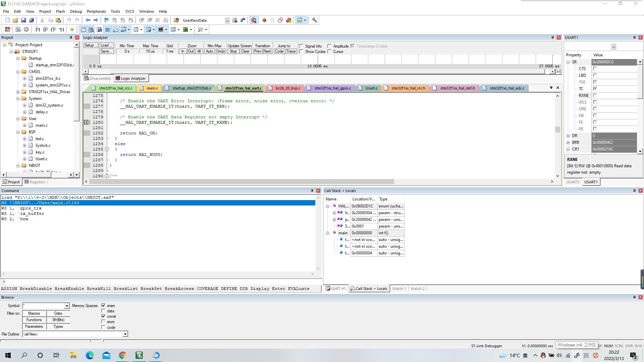Click the Kill All Breakpoints icon
This screenshot has width=644, height=362.
coord(289,20)
